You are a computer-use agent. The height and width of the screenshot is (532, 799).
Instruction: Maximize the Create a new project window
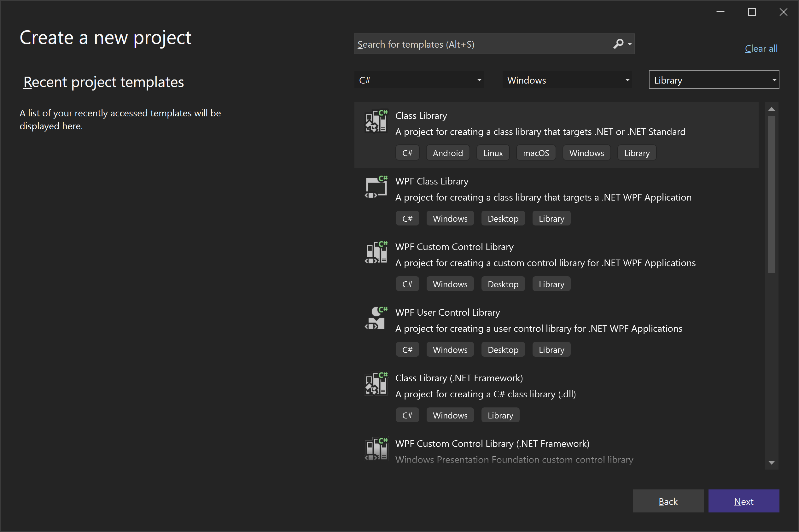pyautogui.click(x=752, y=12)
